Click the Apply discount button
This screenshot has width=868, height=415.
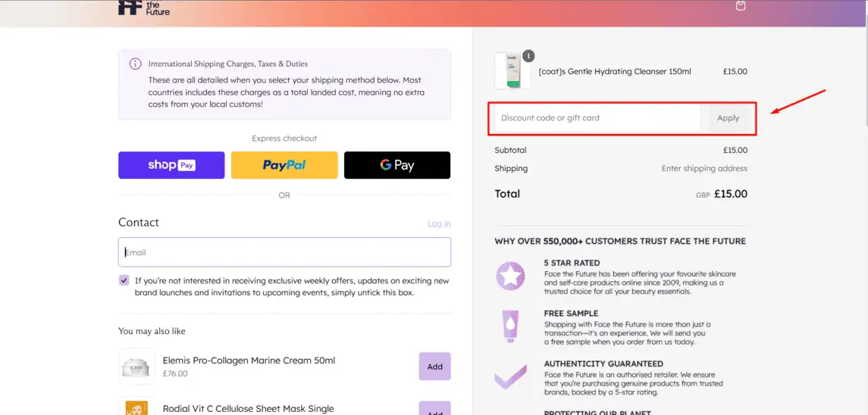pos(728,118)
